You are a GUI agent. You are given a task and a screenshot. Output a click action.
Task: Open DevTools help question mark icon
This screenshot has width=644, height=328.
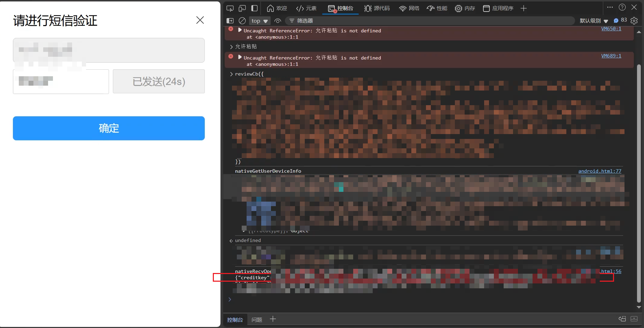622,7
